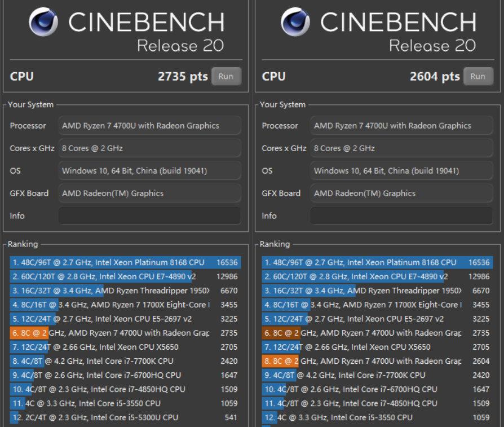Click the empty Info field, 2604 pts window
The width and height of the screenshot is (504, 427).
pyautogui.click(x=402, y=215)
